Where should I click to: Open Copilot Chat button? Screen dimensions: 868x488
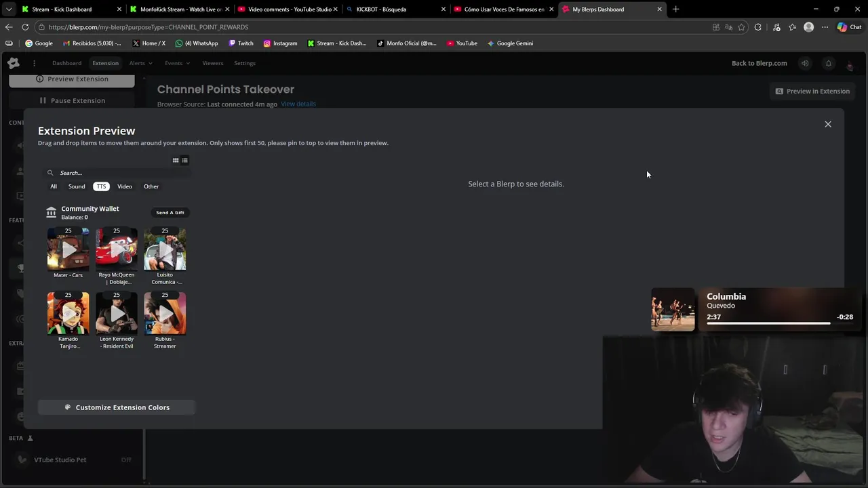pyautogui.click(x=849, y=27)
